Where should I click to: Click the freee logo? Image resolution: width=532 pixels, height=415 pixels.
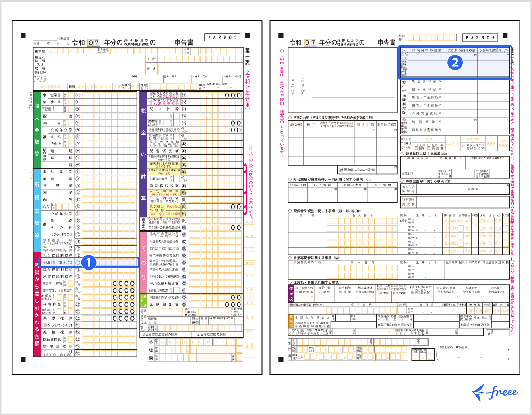(x=495, y=392)
